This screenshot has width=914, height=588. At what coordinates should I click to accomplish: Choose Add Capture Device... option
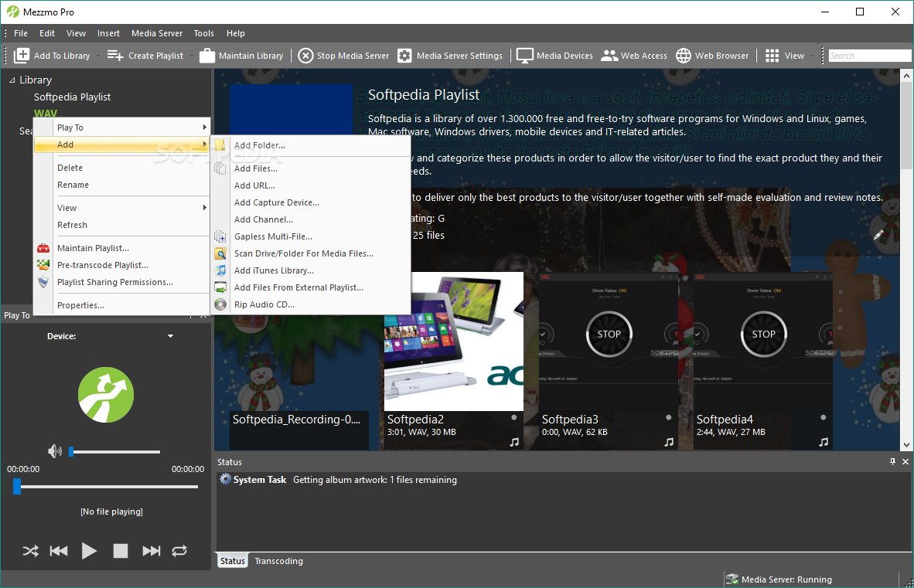tap(277, 202)
